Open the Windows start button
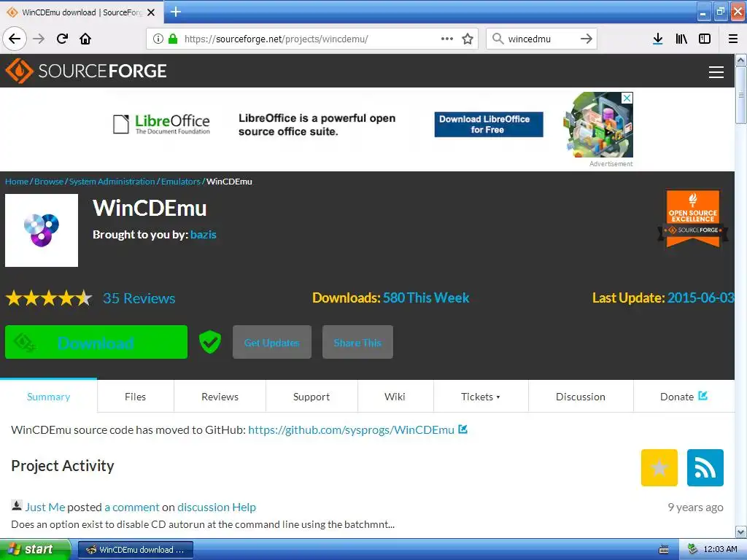The image size is (747, 560). (x=35, y=549)
